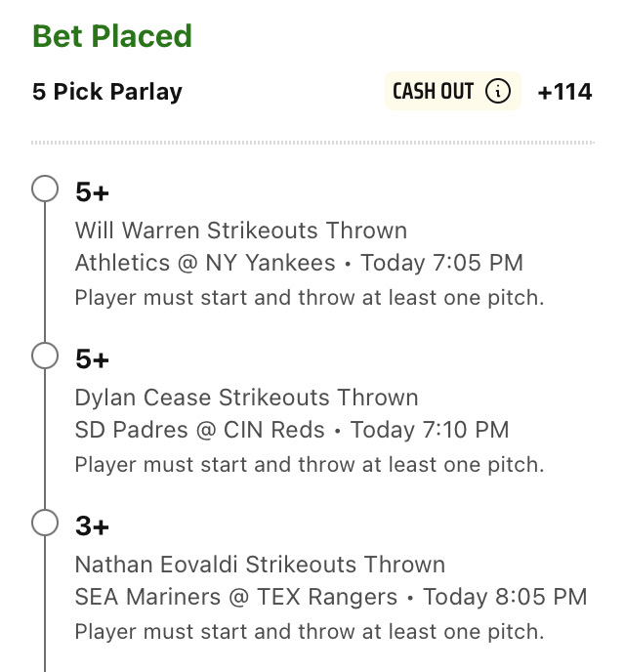Click the +114 parlay odds
This screenshot has height=672, width=625.
[x=565, y=92]
